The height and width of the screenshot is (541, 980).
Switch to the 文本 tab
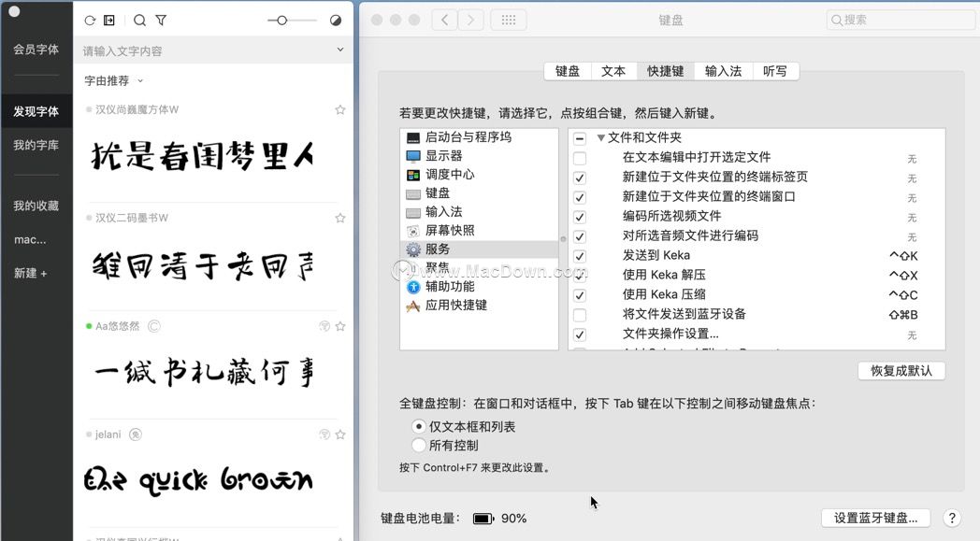(613, 71)
